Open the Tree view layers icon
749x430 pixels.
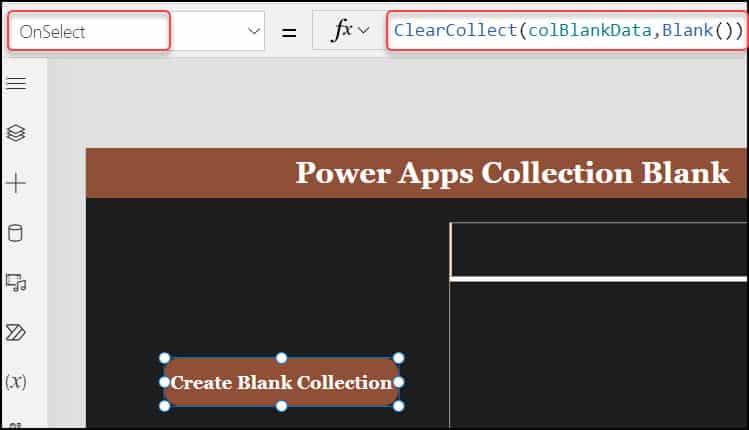tap(16, 133)
